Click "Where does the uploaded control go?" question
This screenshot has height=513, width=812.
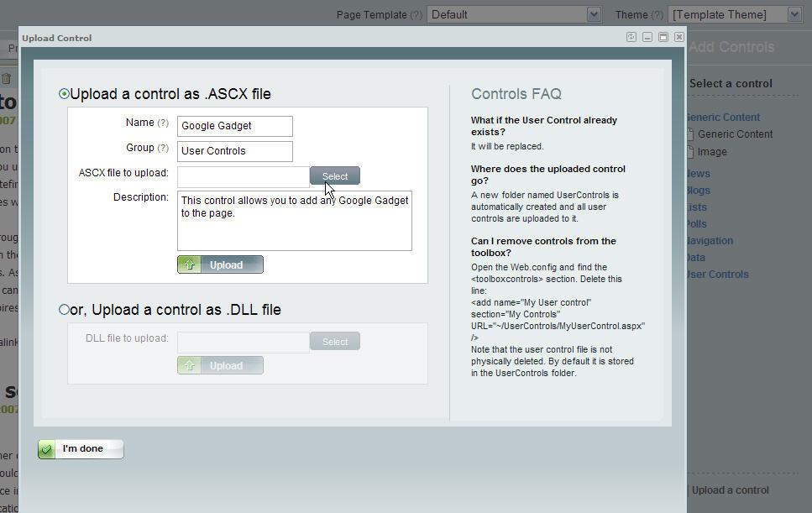point(547,175)
